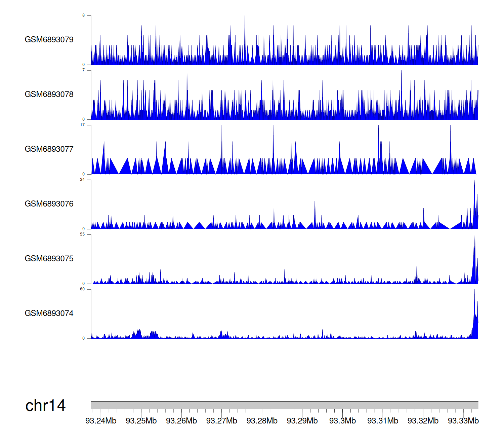Click the y-axis maximum 17 label
The image size is (504, 444).
click(x=82, y=125)
